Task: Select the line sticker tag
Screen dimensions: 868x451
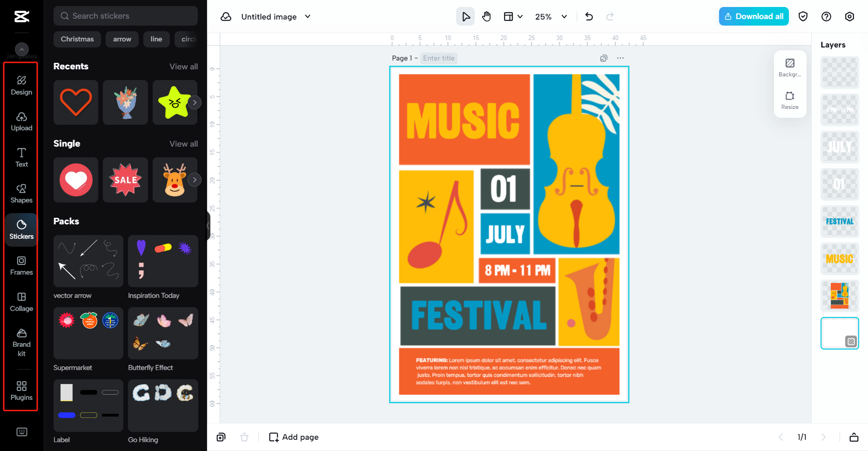Action: coord(156,39)
